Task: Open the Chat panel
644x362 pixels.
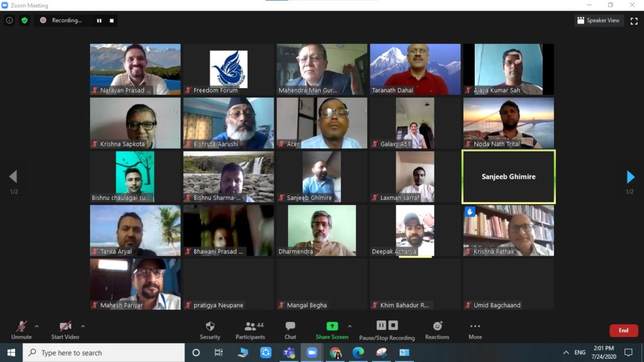Action: click(x=290, y=330)
